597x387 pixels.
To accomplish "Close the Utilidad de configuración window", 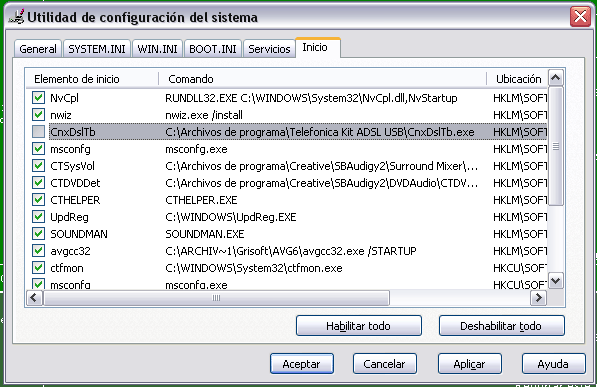I will [x=580, y=16].
